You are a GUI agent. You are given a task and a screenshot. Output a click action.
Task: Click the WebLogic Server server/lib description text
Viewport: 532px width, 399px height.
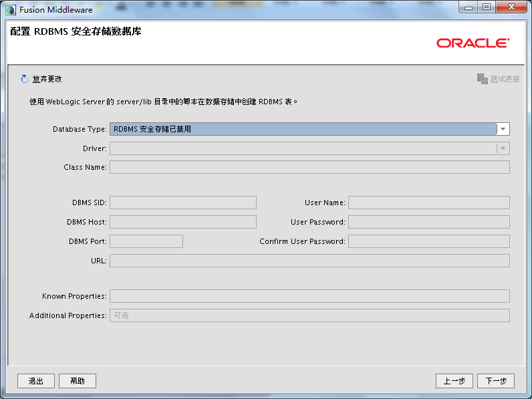click(163, 102)
